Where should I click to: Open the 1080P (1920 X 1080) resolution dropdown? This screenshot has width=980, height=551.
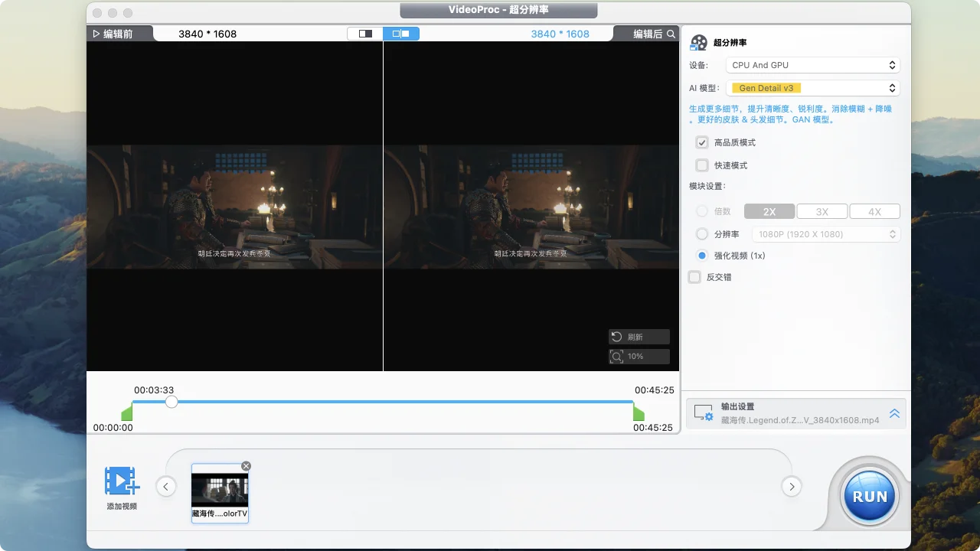pos(825,234)
